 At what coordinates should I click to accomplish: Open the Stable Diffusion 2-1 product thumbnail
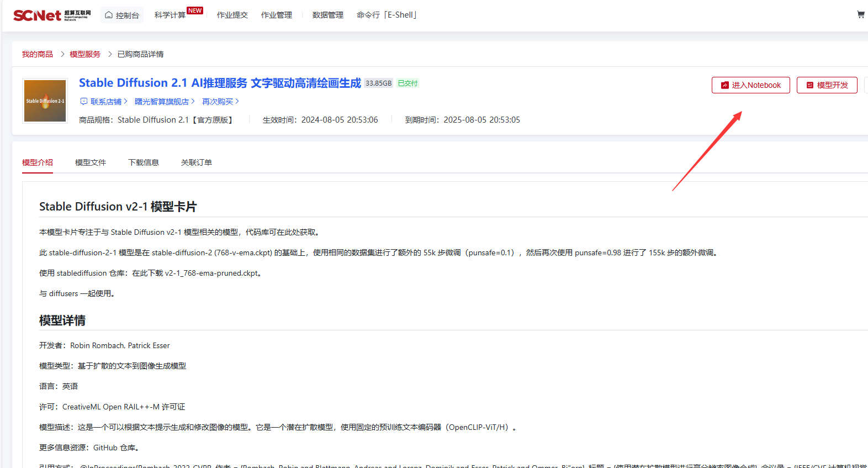[45, 101]
